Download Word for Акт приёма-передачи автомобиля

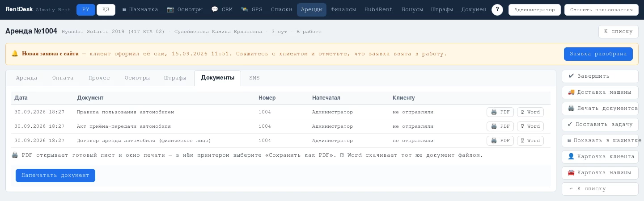(530, 126)
